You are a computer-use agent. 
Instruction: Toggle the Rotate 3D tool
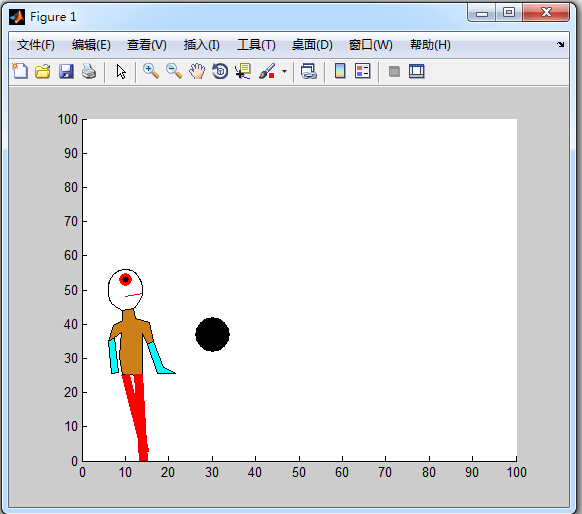coord(220,71)
